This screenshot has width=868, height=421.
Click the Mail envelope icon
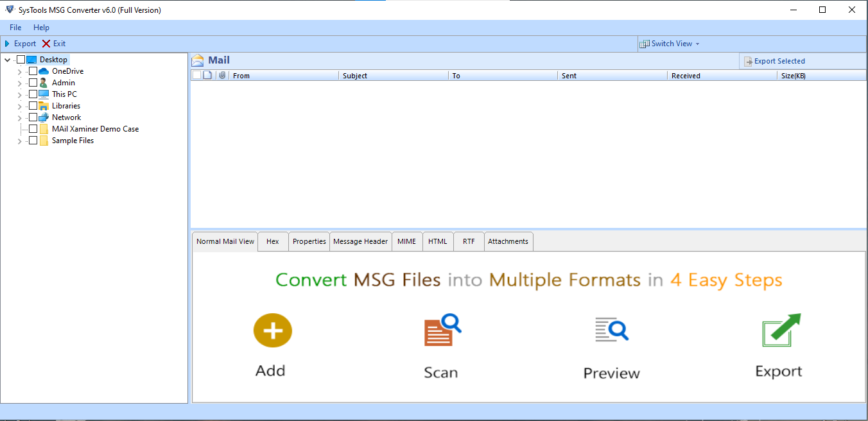point(198,60)
